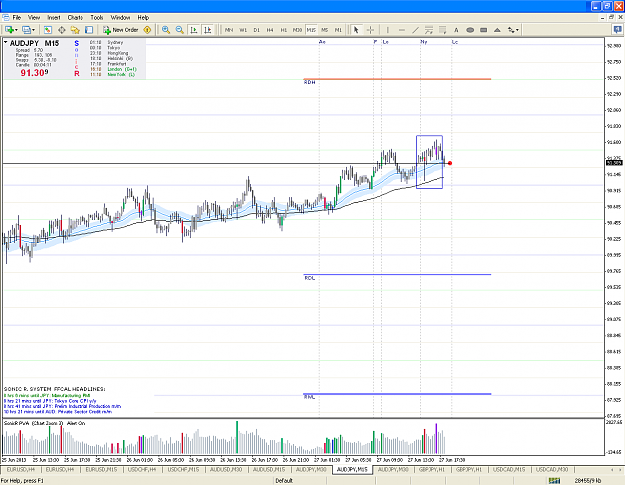Click the red dot at current price
Image resolution: width=625 pixels, height=485 pixels.
click(450, 163)
